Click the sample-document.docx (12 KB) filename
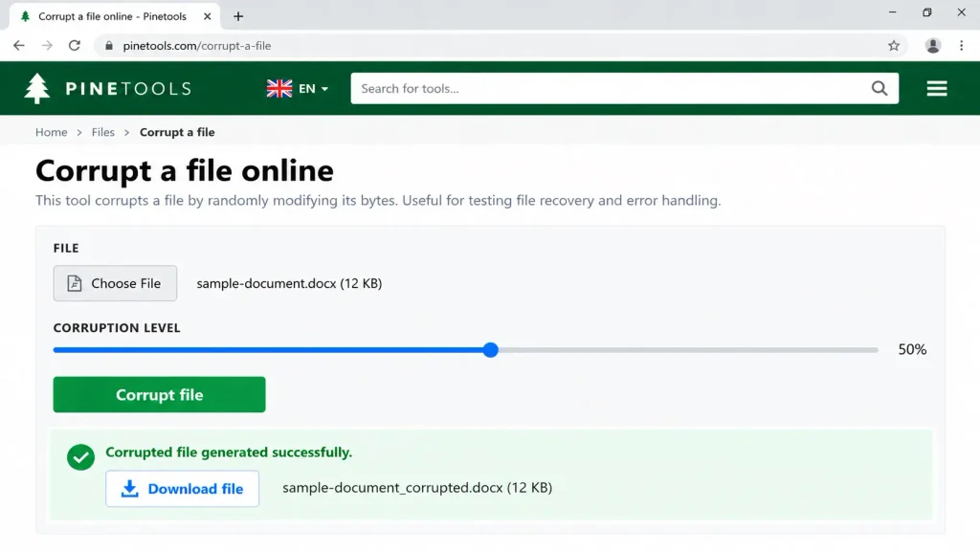 point(289,283)
